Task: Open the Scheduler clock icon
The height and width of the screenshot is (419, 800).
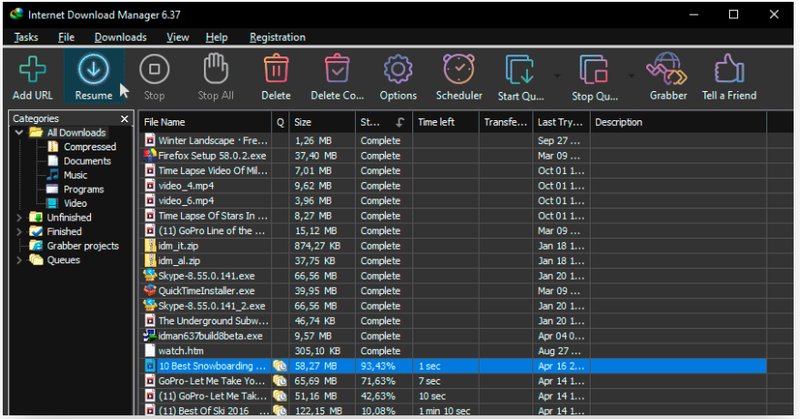Action: [x=459, y=70]
